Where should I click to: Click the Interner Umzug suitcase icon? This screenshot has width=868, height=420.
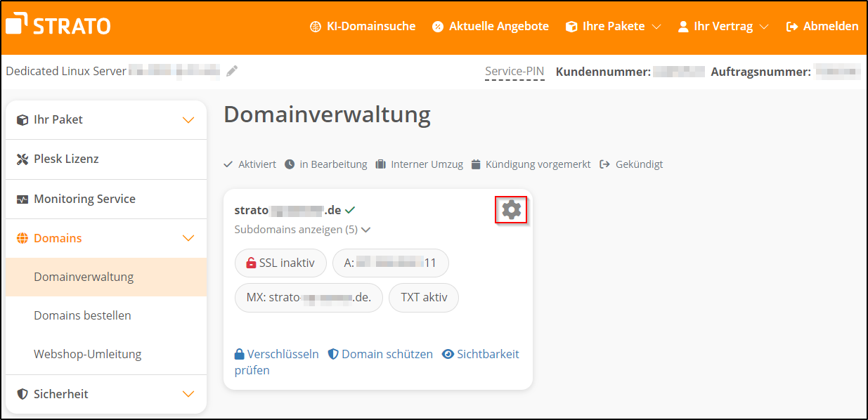click(381, 164)
